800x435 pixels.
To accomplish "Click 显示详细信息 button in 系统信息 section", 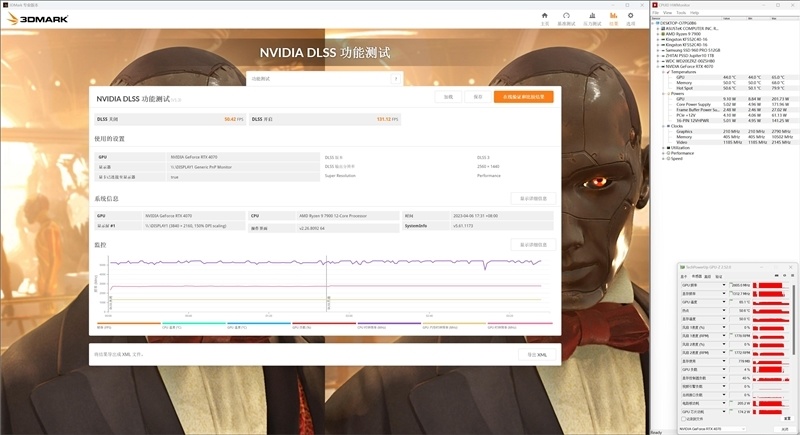I will [533, 199].
